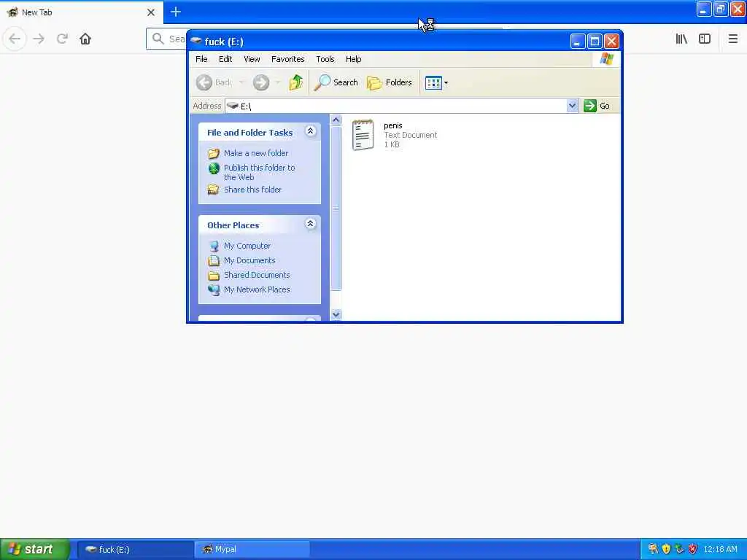Click the system tray clock
Image resolution: width=747 pixels, height=560 pixels.
coord(720,550)
